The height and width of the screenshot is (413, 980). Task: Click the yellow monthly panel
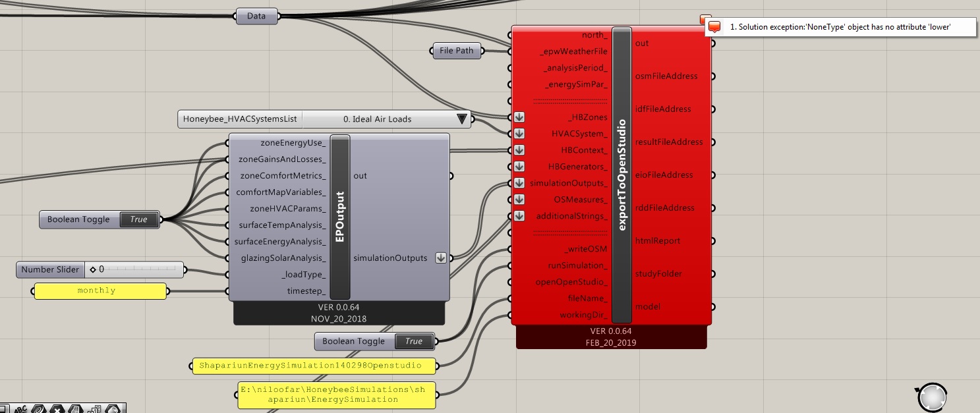[x=100, y=290]
